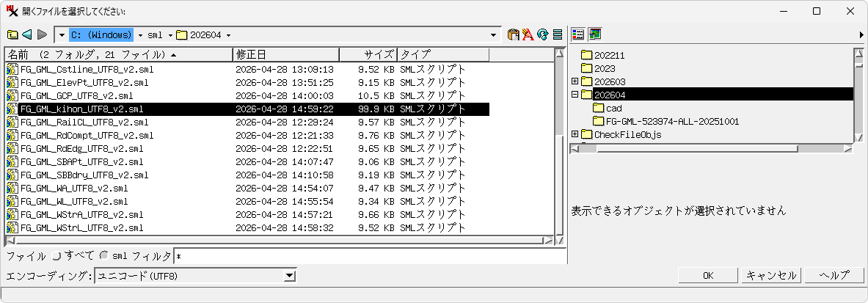The height and width of the screenshot is (303, 868).
Task: Go back with the cyan left arrow
Action: [27, 34]
